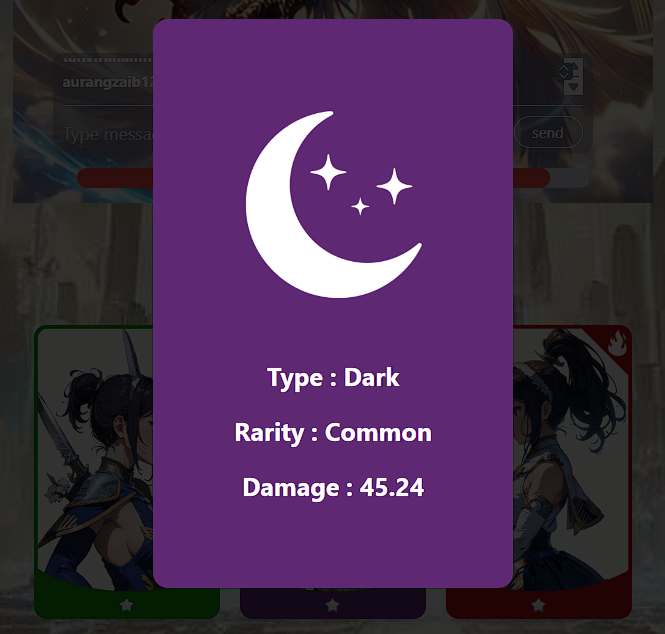Click the large four-point star right of moon
Screen dimensions: 665x634
pos(394,186)
